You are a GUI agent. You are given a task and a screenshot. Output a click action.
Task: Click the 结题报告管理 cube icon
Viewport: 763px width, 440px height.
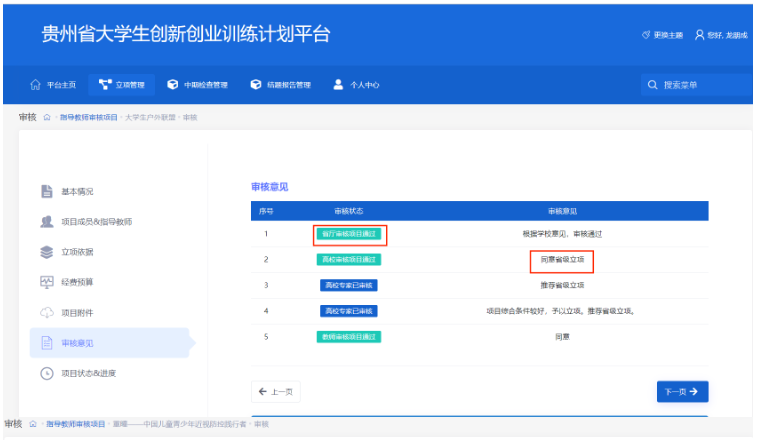pos(256,85)
